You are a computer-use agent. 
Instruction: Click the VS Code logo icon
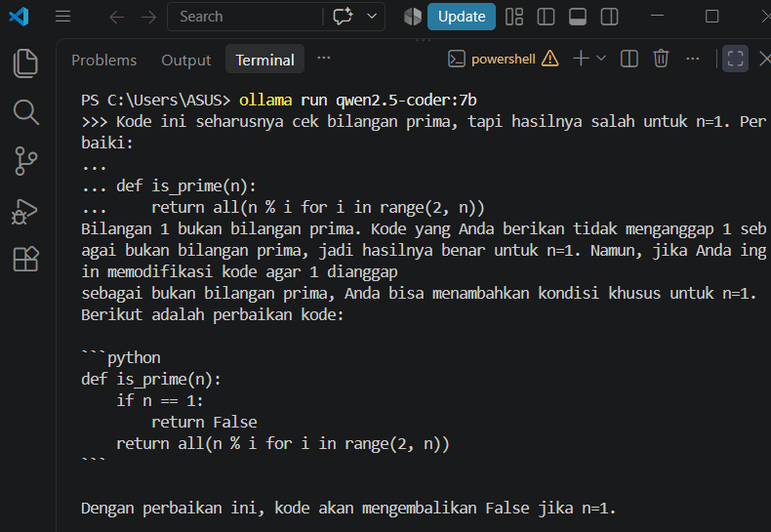(19, 17)
